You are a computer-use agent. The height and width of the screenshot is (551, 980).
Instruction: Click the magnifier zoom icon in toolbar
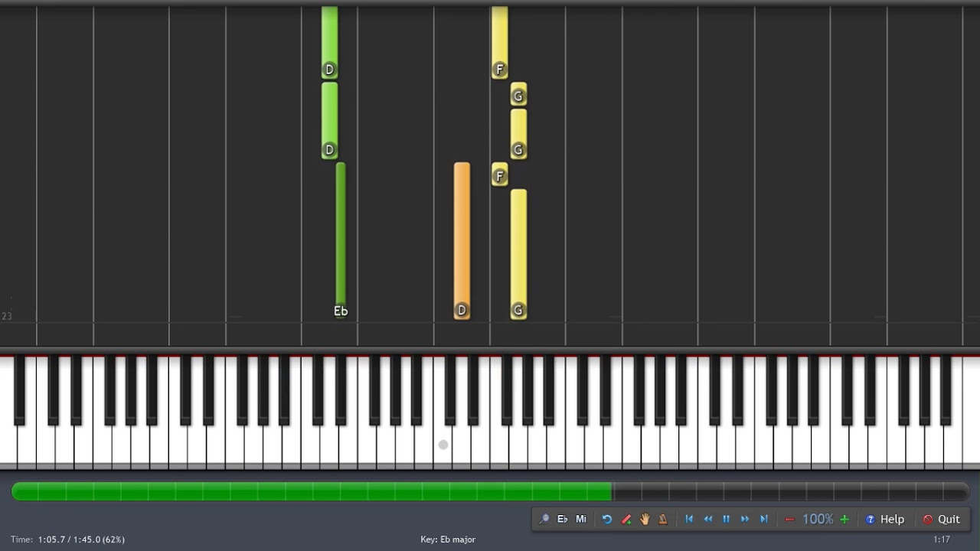(544, 519)
